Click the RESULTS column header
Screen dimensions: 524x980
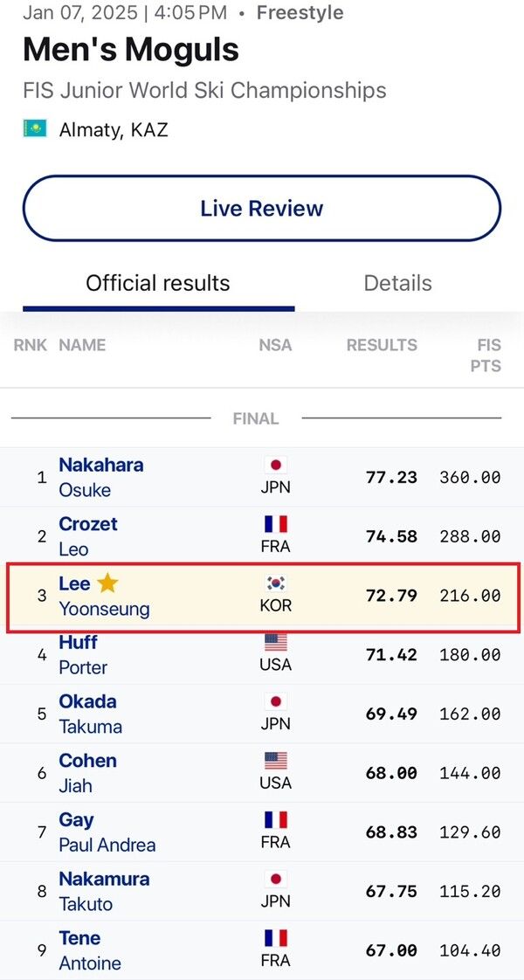click(x=382, y=346)
